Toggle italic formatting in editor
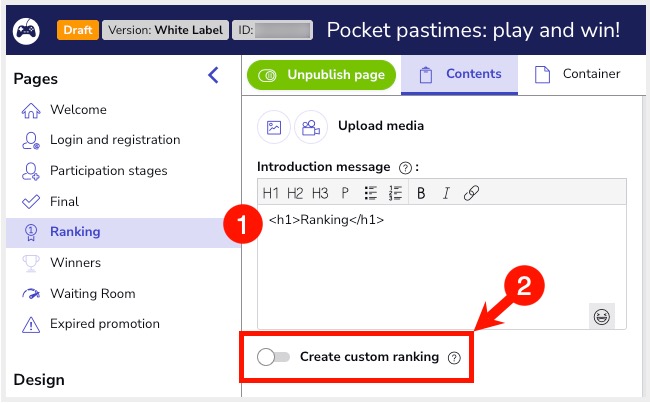Viewport: 650px width, 403px height. click(446, 193)
